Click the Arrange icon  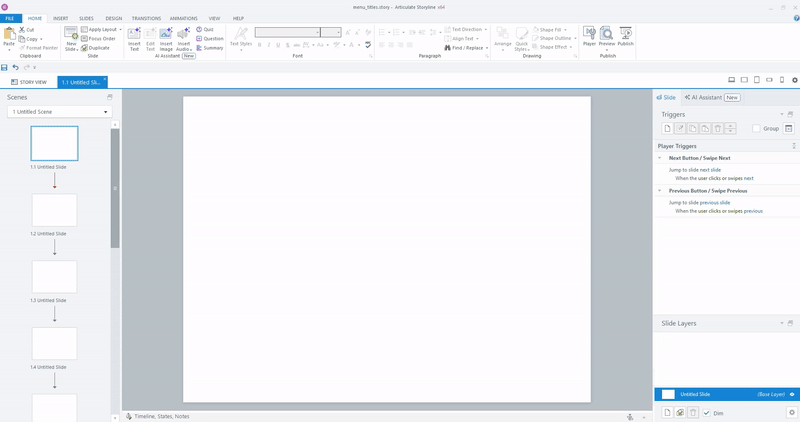point(503,34)
